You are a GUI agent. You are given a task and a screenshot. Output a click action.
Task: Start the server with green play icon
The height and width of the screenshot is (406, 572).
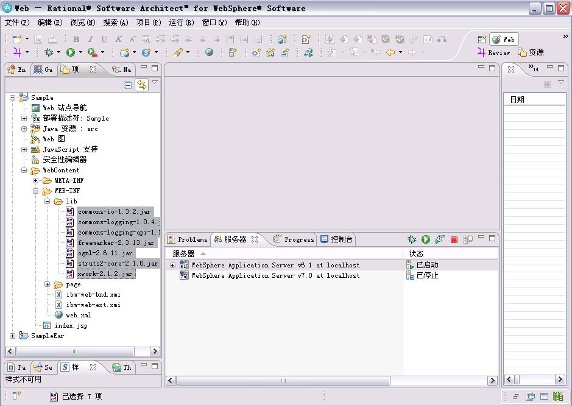coord(425,239)
